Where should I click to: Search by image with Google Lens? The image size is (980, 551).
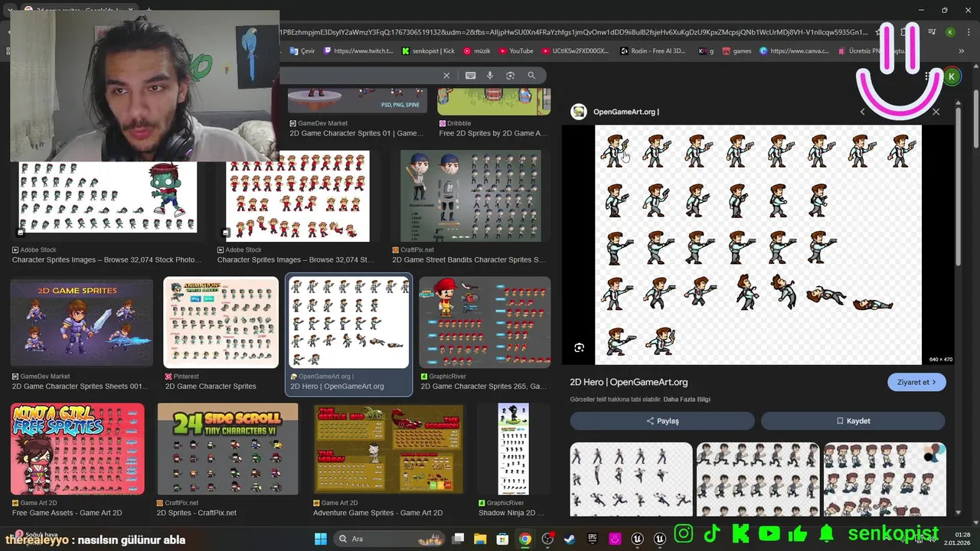(x=511, y=75)
